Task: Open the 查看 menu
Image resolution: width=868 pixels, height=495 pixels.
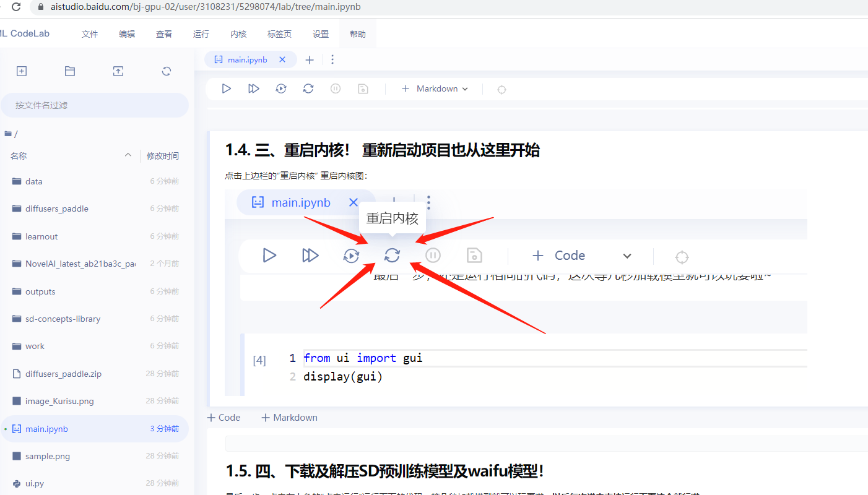Action: click(164, 34)
